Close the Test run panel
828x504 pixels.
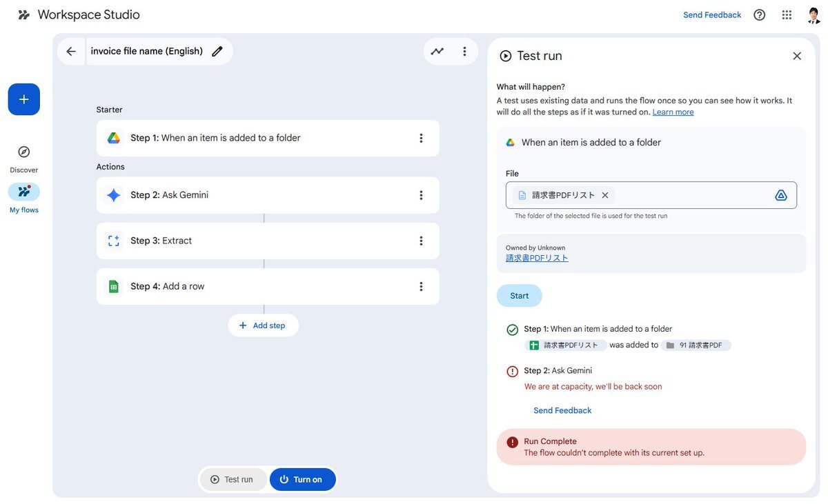(x=797, y=56)
